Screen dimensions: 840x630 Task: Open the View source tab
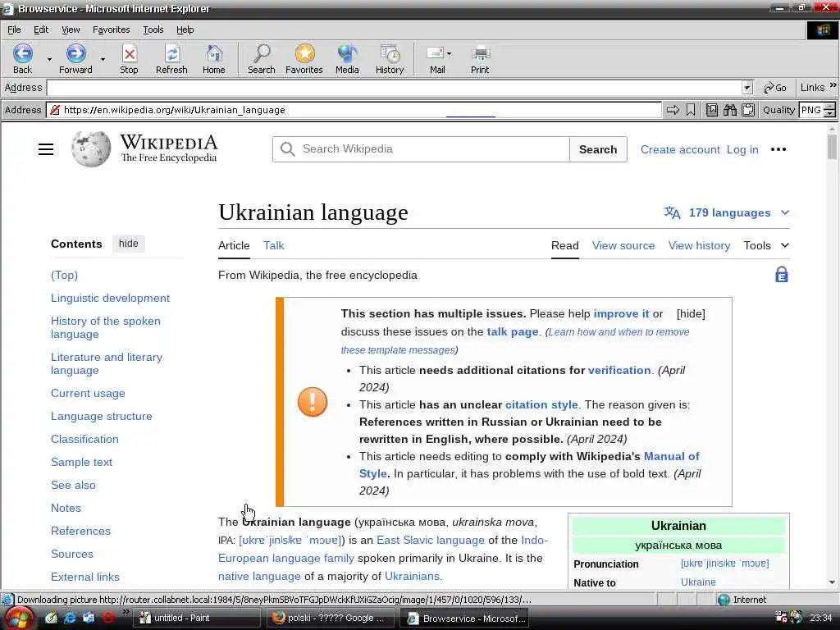(x=623, y=245)
